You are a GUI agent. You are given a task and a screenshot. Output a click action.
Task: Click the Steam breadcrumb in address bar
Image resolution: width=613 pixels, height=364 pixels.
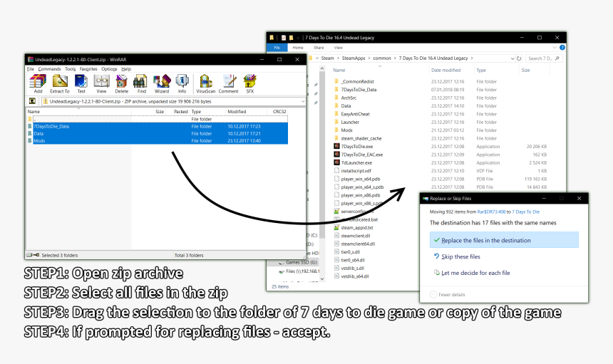coord(327,58)
